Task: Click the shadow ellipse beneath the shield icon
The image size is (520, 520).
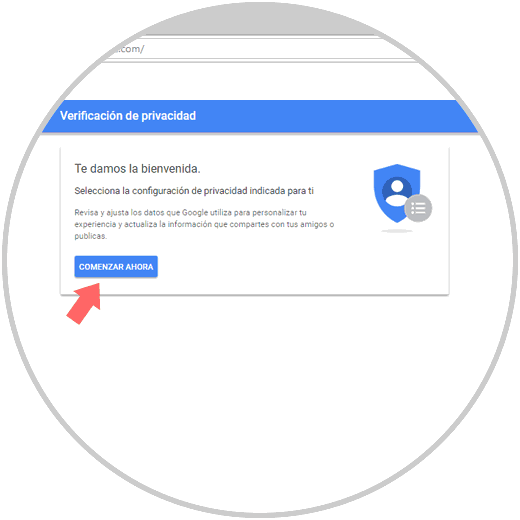Action: pos(397,231)
